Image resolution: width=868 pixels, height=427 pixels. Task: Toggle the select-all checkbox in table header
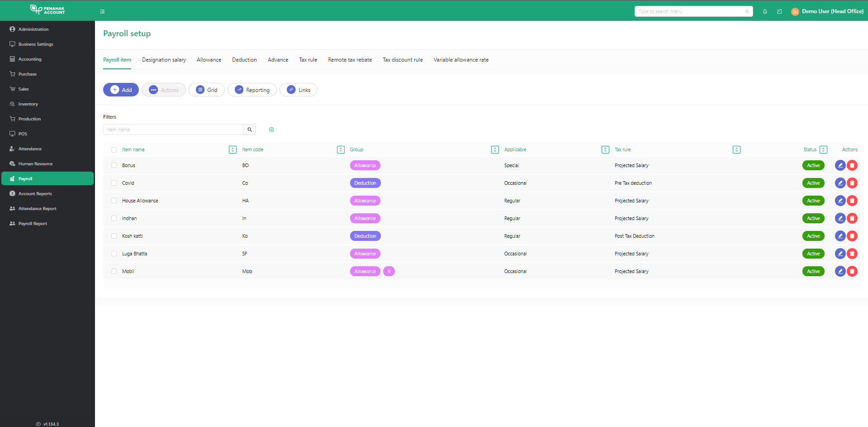114,150
